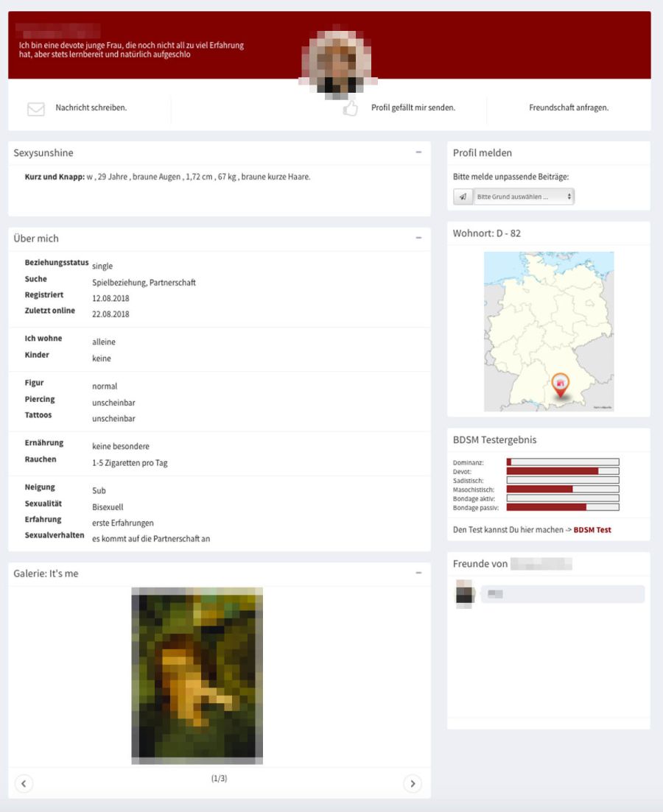Click Spielbeziehung, Partnerschaft value
663x812 pixels.
(x=144, y=282)
